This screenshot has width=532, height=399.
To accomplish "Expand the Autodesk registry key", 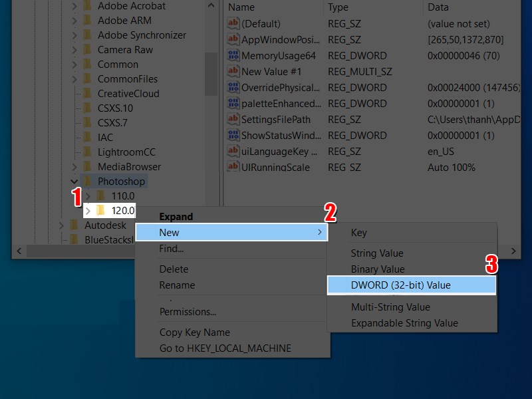I will [62, 225].
